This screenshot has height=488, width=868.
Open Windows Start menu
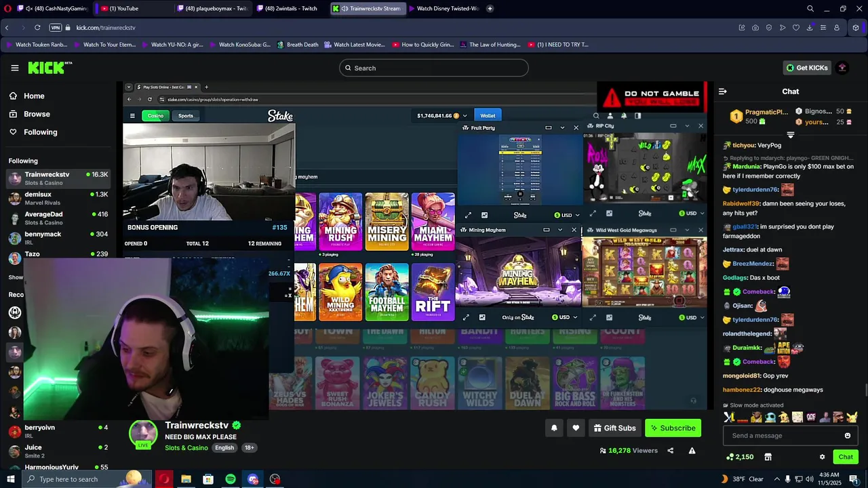point(12,479)
